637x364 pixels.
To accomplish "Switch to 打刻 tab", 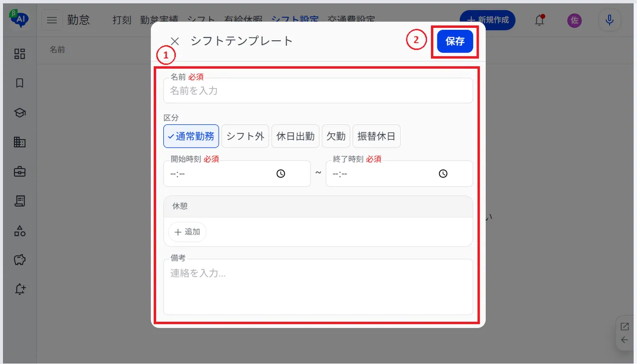I will pyautogui.click(x=122, y=20).
